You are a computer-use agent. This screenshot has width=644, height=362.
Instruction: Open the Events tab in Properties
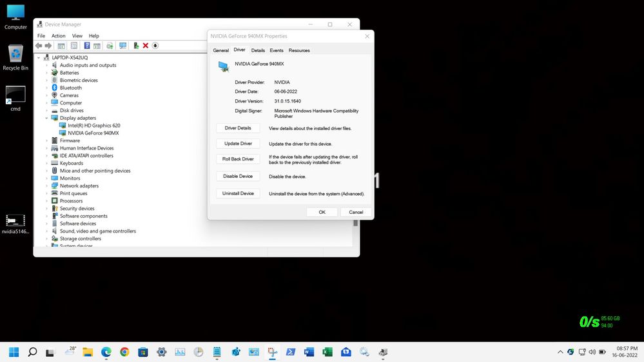277,50
